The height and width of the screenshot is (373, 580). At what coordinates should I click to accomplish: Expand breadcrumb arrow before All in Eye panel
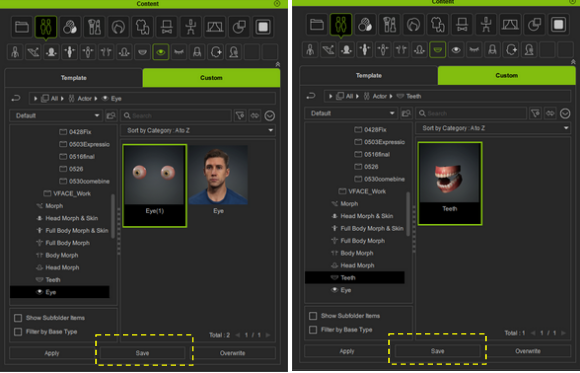(36, 99)
